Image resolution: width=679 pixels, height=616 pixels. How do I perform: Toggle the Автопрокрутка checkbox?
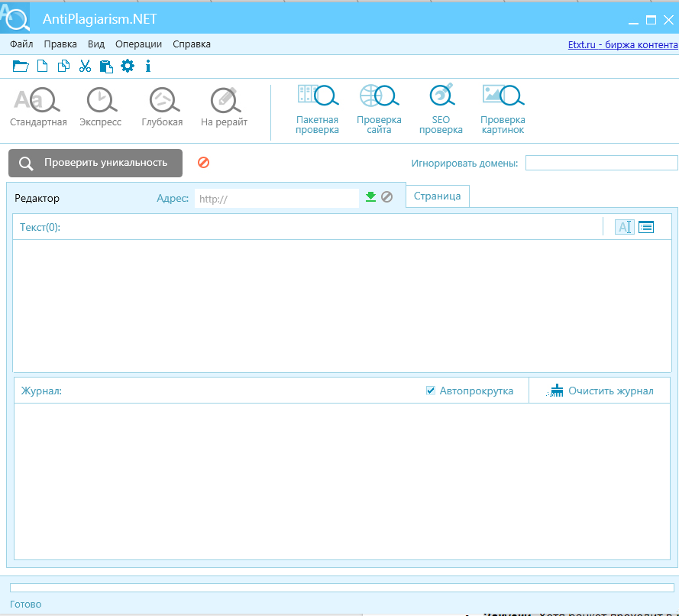pyautogui.click(x=431, y=391)
